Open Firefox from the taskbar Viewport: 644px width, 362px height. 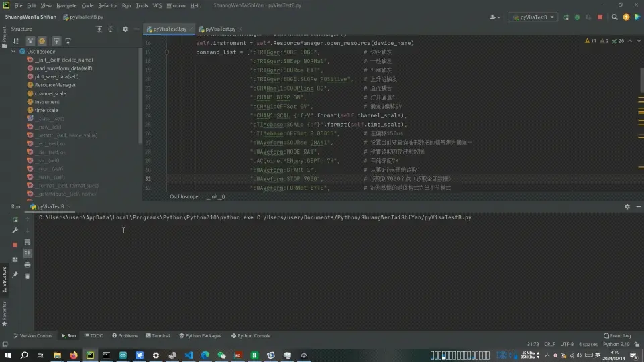coord(74,355)
